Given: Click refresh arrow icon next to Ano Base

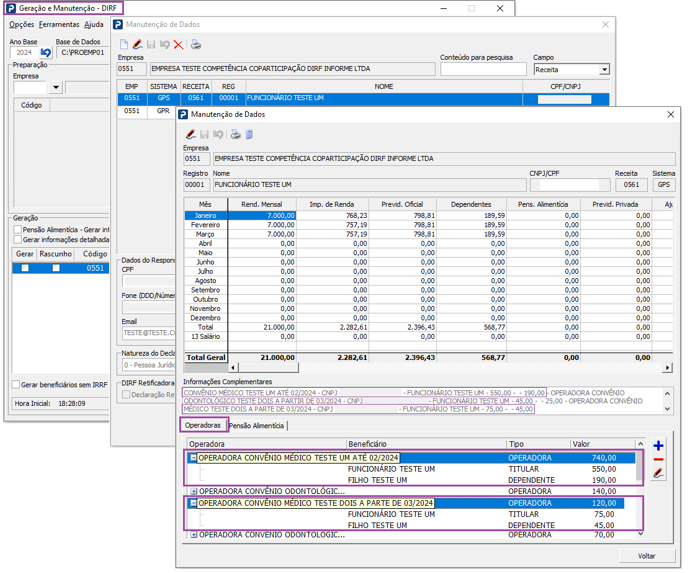Looking at the screenshot, I should (x=46, y=53).
